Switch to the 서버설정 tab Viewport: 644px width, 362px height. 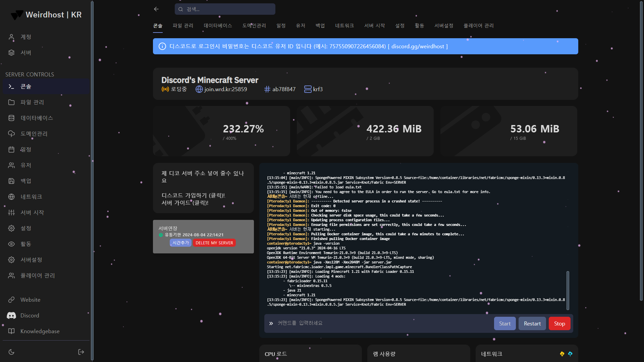[x=444, y=26]
